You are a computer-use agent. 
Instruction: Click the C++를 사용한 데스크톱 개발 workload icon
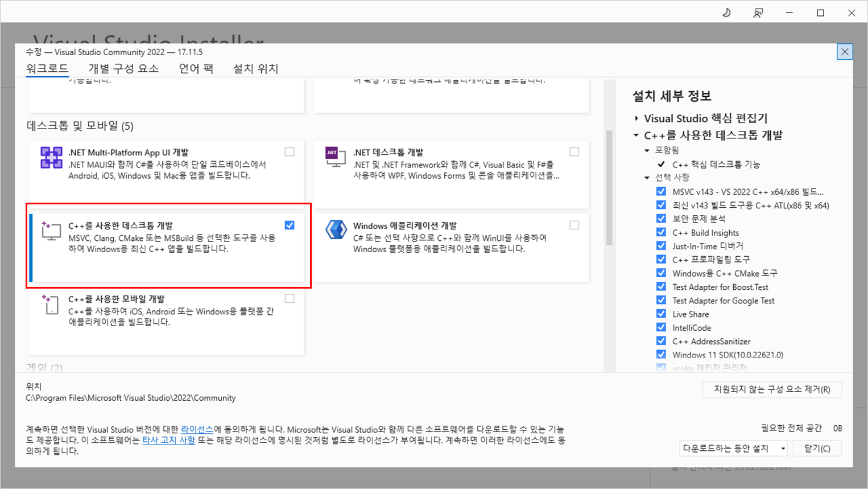point(51,231)
